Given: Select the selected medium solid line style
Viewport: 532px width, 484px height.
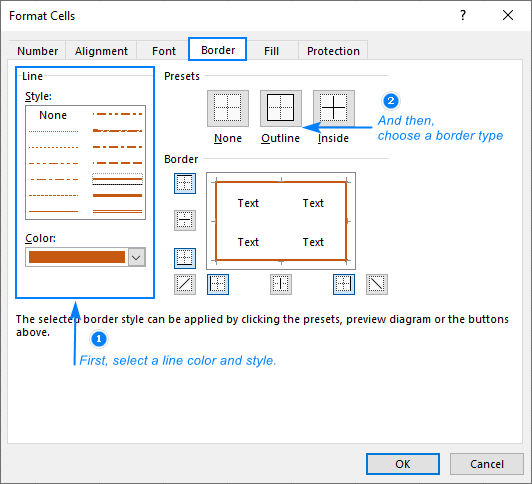Looking at the screenshot, I should tap(117, 179).
